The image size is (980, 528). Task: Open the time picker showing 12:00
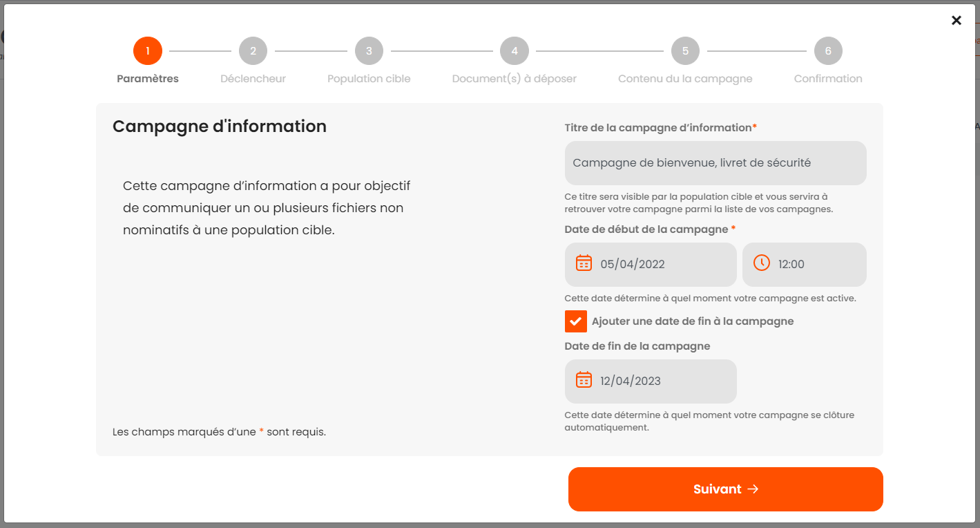pos(805,264)
